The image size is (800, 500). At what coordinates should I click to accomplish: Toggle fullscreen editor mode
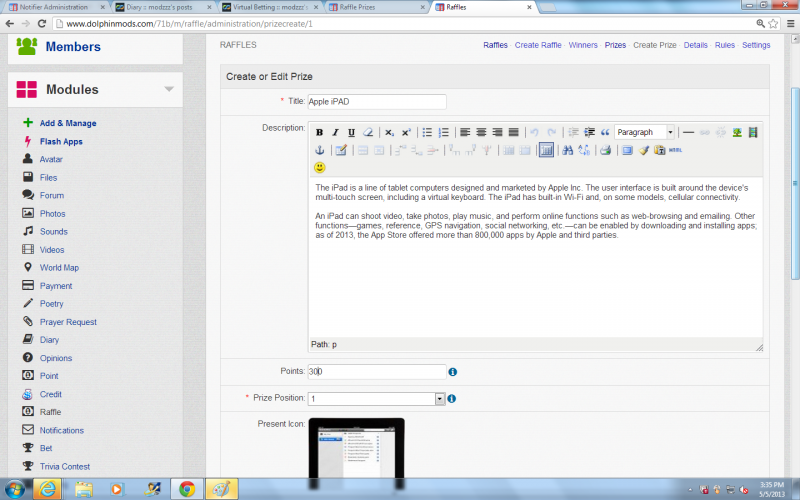[628, 150]
